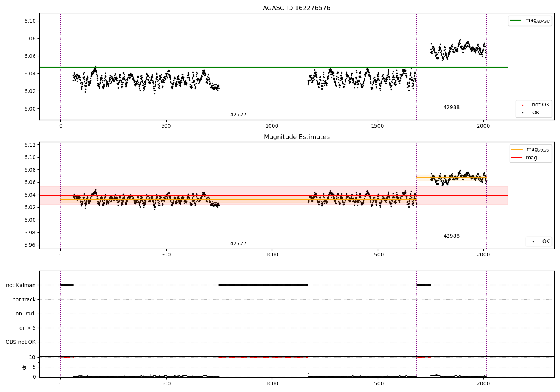
Task: Click the 'OBS not OK' row label
Action: pyautogui.click(x=21, y=342)
